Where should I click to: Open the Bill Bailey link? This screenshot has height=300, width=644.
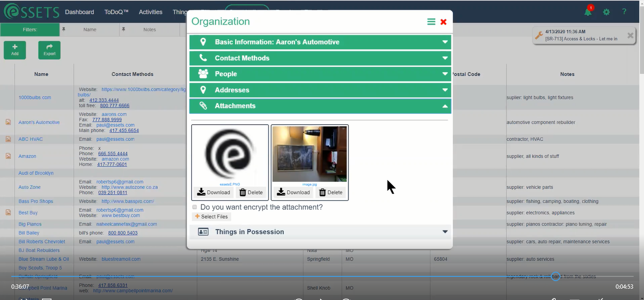[x=29, y=233]
